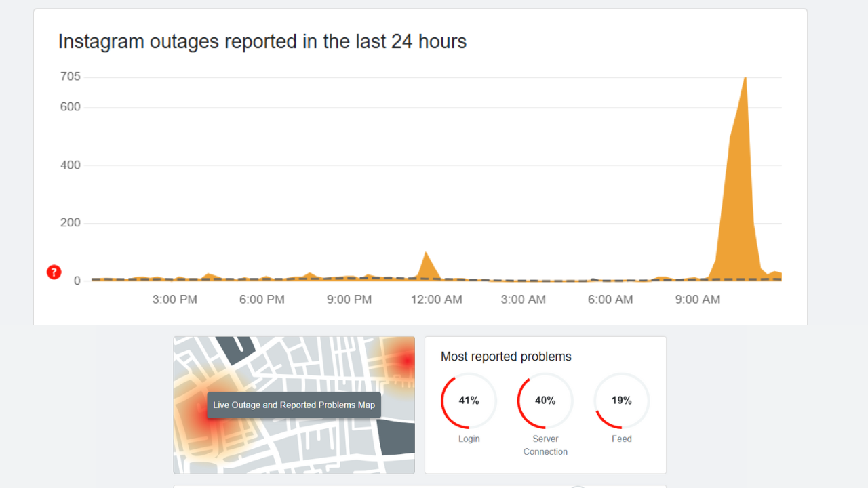
Task: Open the Live Outage and Reported Problems Map
Action: [294, 405]
